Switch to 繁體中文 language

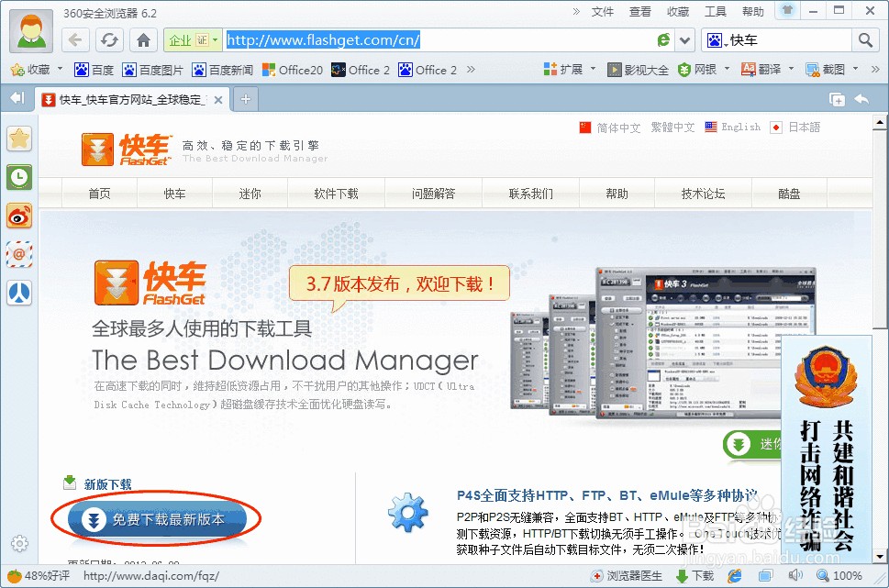672,128
